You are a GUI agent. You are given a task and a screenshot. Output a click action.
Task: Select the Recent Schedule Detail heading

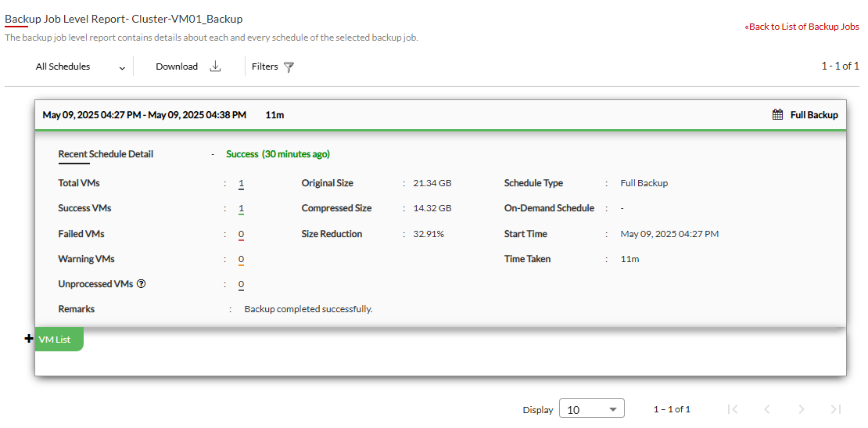click(106, 154)
